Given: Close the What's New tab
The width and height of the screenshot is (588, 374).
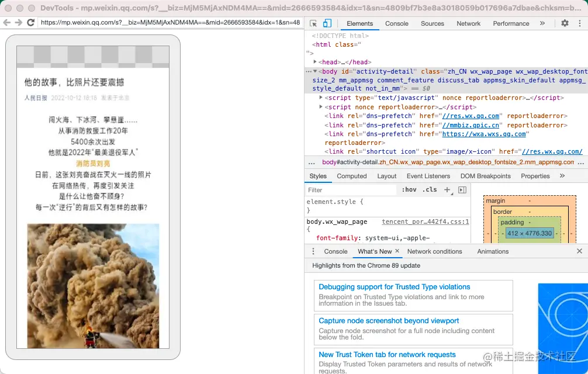Looking at the screenshot, I should [x=397, y=251].
